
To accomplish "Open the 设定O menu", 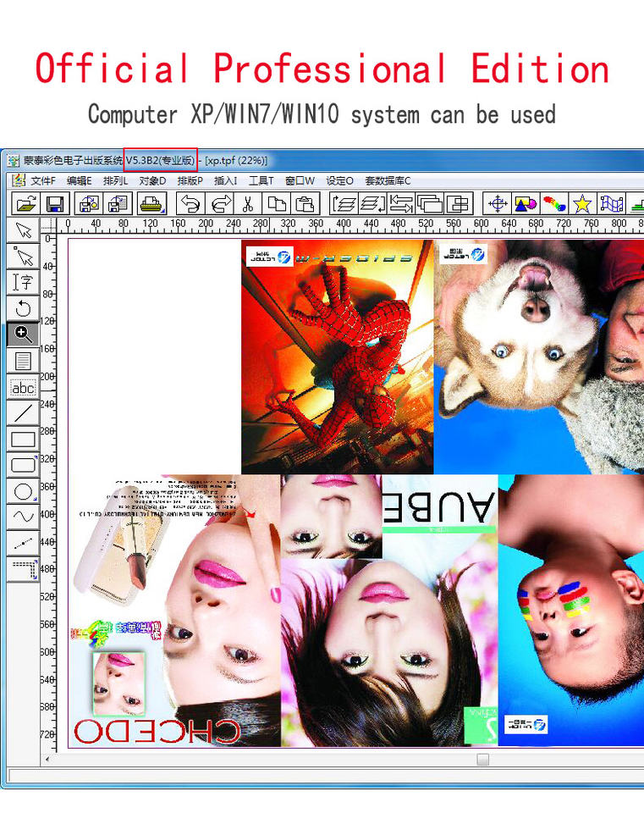I will [x=339, y=180].
